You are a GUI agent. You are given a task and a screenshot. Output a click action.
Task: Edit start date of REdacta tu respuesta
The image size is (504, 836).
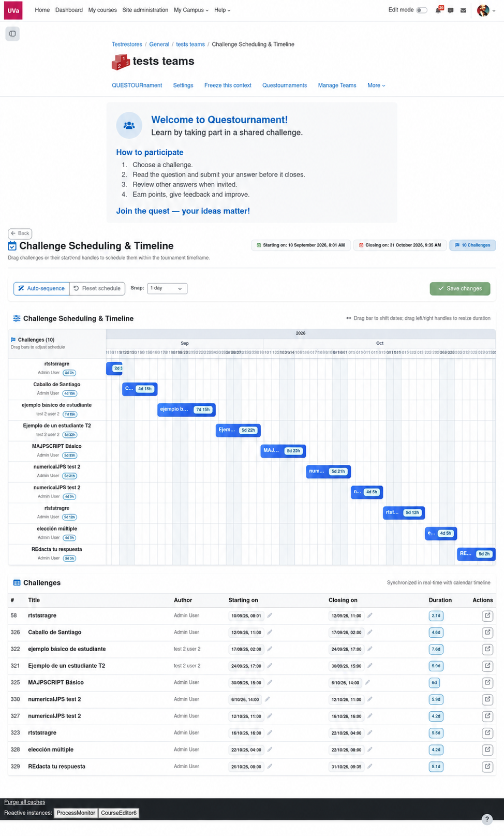(270, 766)
